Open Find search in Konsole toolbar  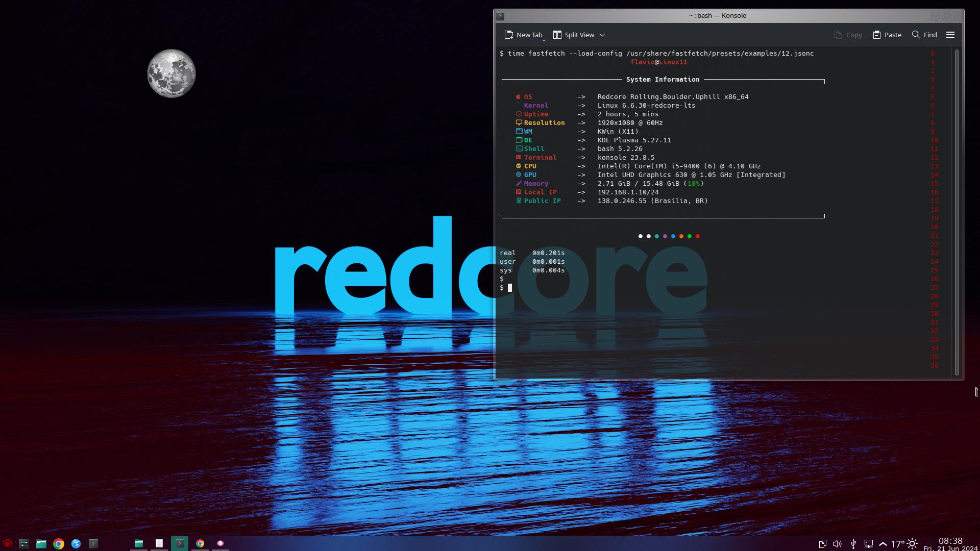point(924,35)
